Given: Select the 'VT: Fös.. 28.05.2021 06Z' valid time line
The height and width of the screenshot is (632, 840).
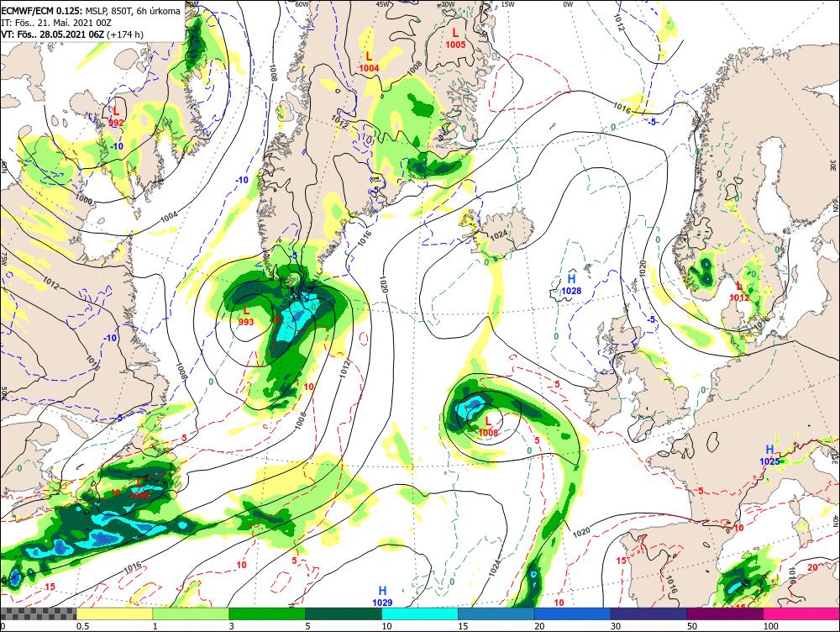Looking at the screenshot, I should pos(71,34).
